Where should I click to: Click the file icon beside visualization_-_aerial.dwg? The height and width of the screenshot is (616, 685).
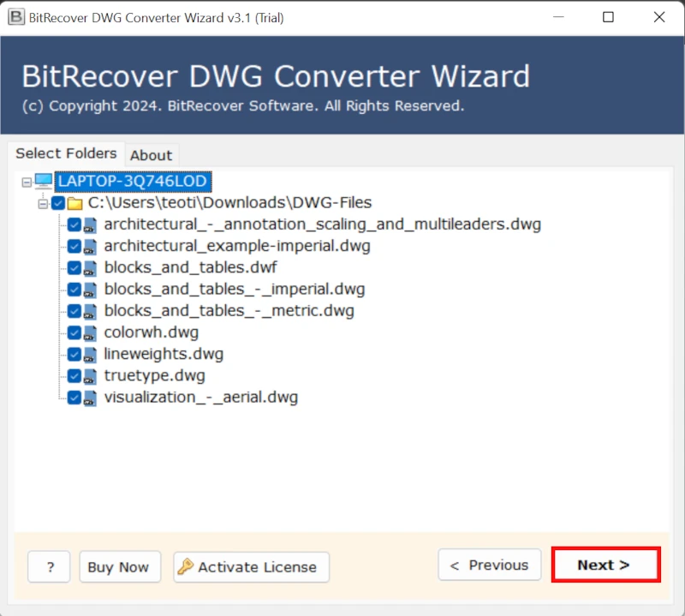click(x=89, y=397)
